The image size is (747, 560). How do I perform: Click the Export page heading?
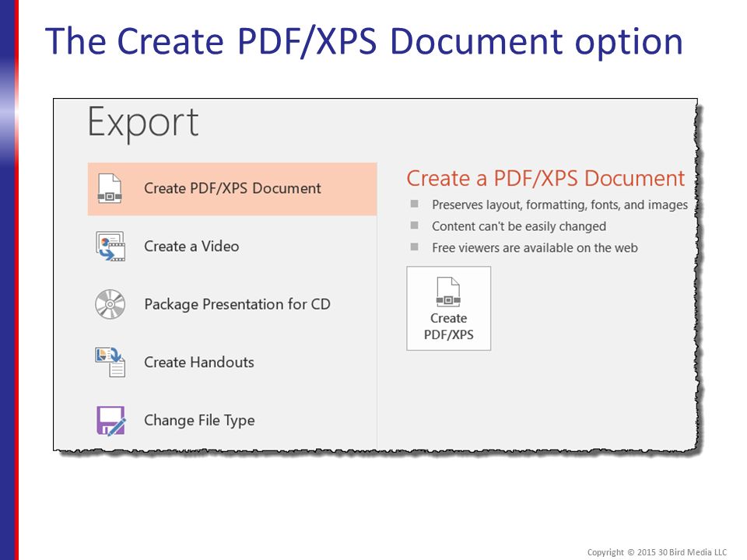click(x=143, y=123)
